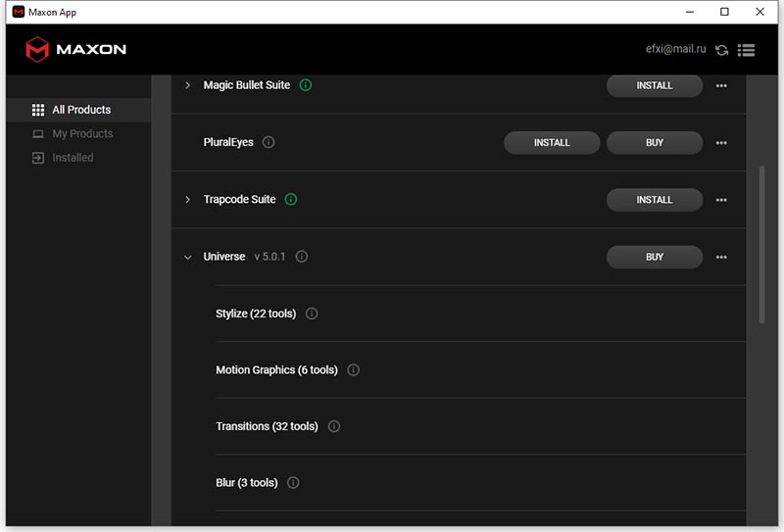Refresh account with the sync icon
Viewport: 784px width, 532px height.
pos(721,50)
